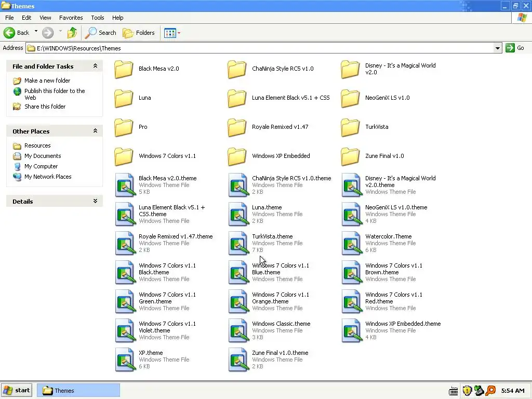Select the Luna Element Black v5.1 + CSS folder
Screen dimensions: 532x399
pyautogui.click(x=279, y=98)
